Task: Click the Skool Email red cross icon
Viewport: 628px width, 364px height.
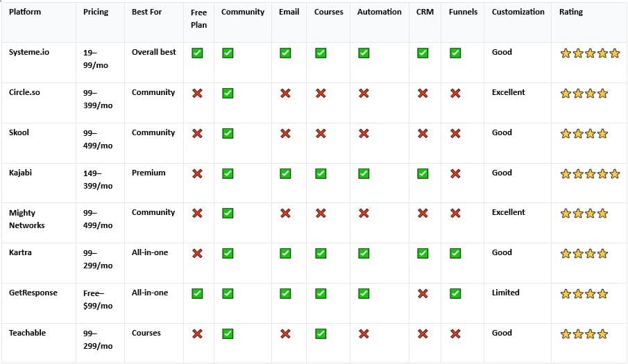Action: point(285,134)
